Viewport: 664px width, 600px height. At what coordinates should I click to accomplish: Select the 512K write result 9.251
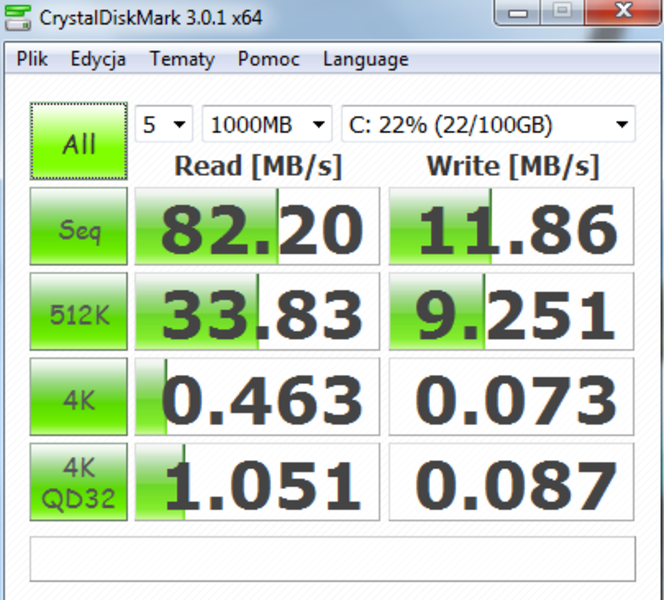511,312
